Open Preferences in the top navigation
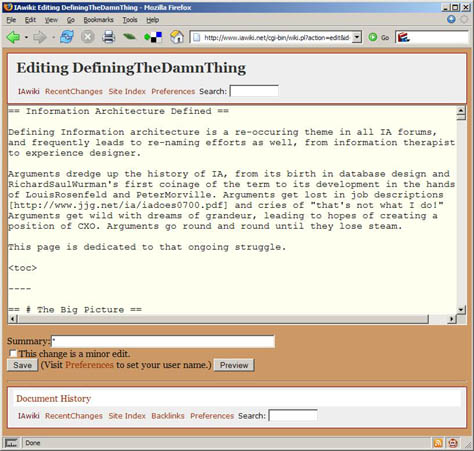474x451 pixels. pyautogui.click(x=173, y=91)
